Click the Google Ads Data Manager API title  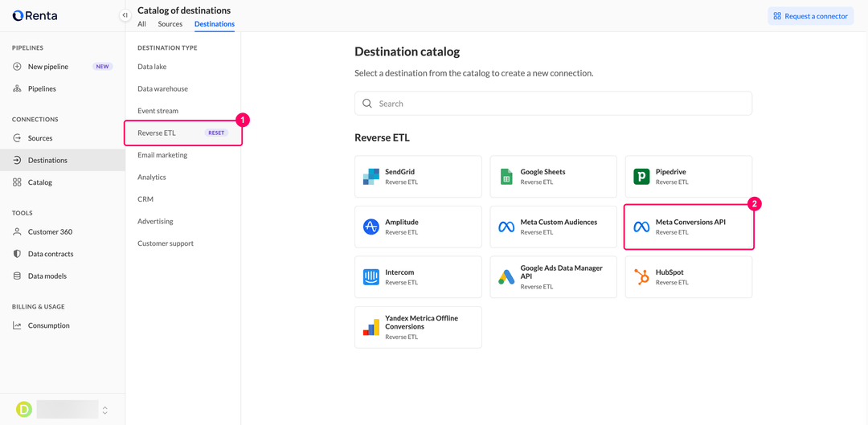click(x=561, y=272)
